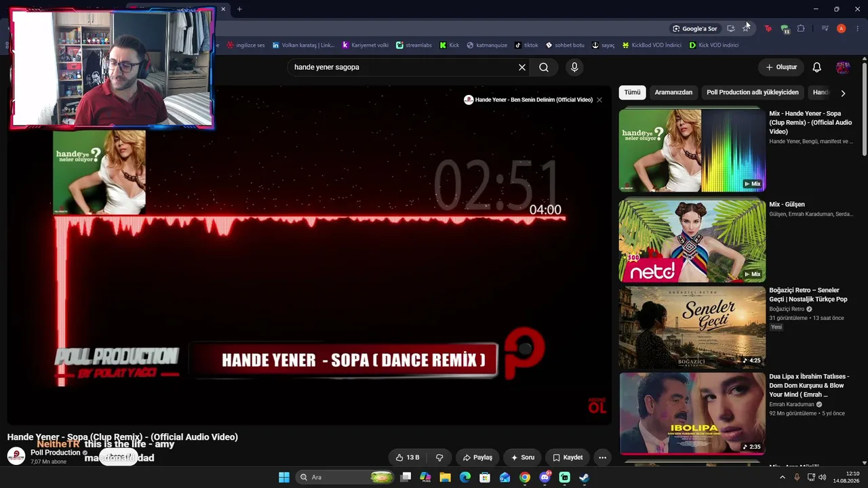Image resolution: width=868 pixels, height=488 pixels.
Task: Open the Chrome profile avatar
Action: coord(841,28)
